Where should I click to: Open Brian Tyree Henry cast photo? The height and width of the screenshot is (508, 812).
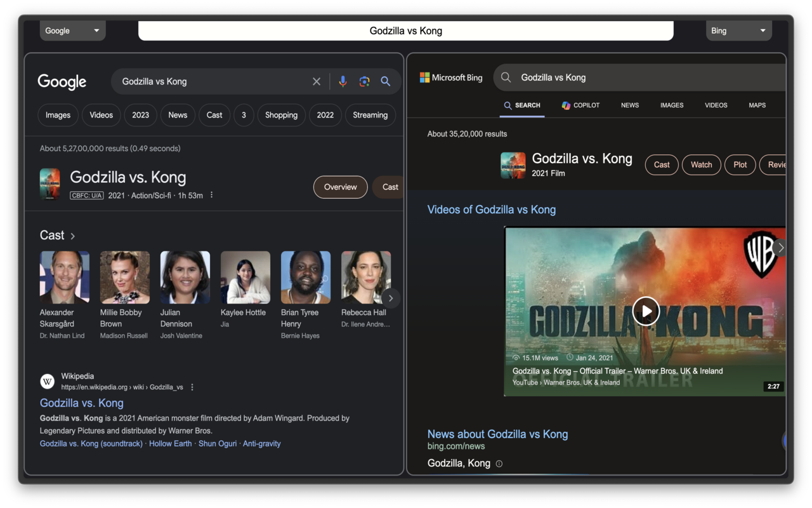point(306,277)
